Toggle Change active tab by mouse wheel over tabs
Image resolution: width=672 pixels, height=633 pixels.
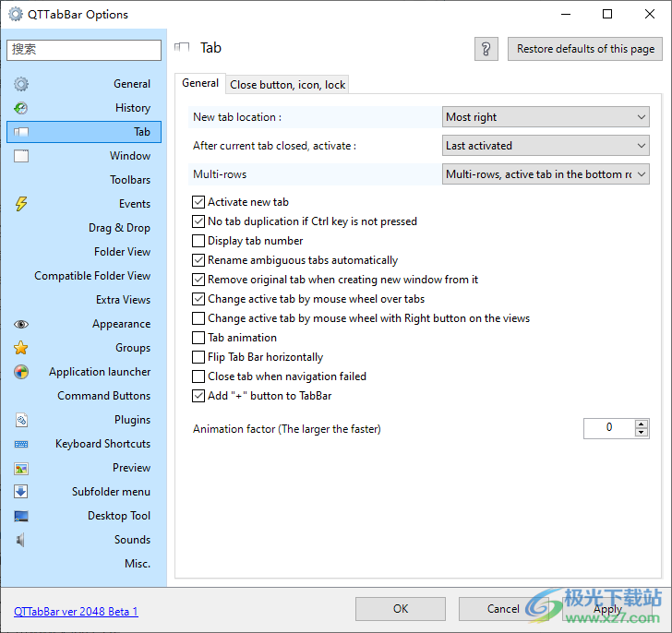pos(198,299)
